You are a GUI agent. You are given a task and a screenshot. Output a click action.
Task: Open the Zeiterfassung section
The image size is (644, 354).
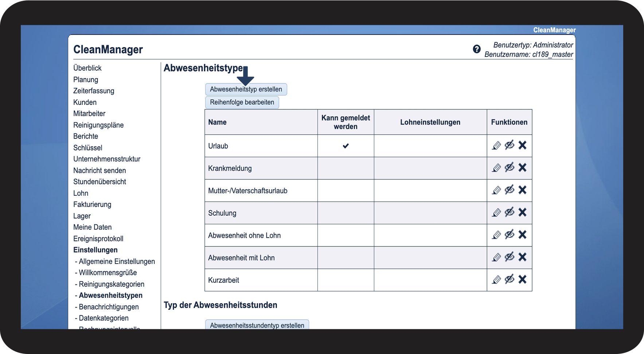[x=94, y=91]
